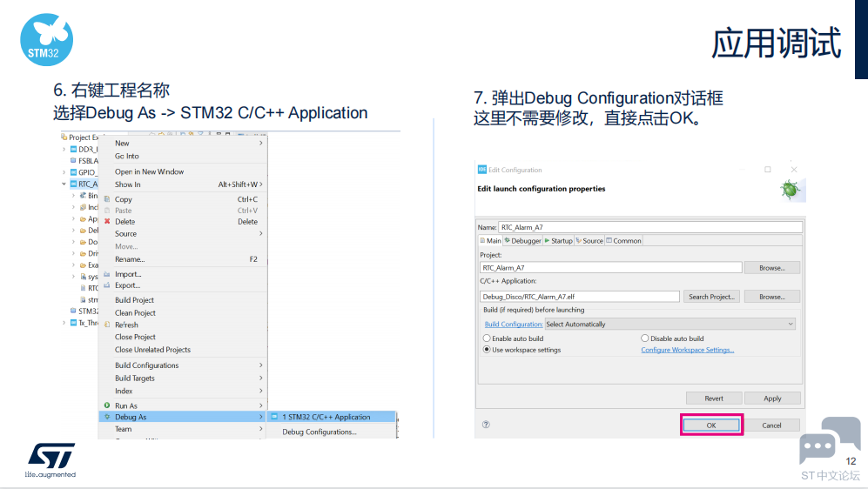This screenshot has height=489, width=868.
Task: Click the ST forum chat bubble icon
Action: [x=830, y=440]
